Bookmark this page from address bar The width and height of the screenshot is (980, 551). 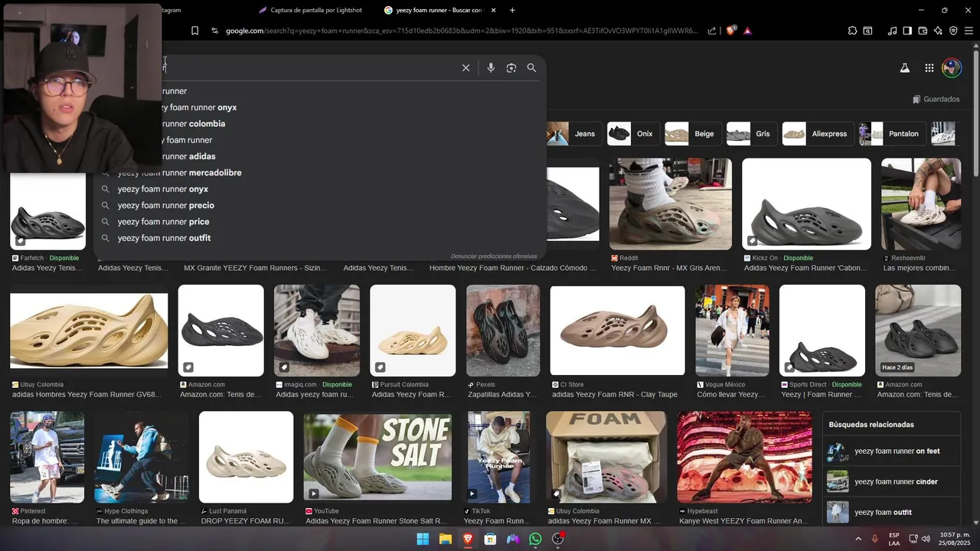(194, 31)
